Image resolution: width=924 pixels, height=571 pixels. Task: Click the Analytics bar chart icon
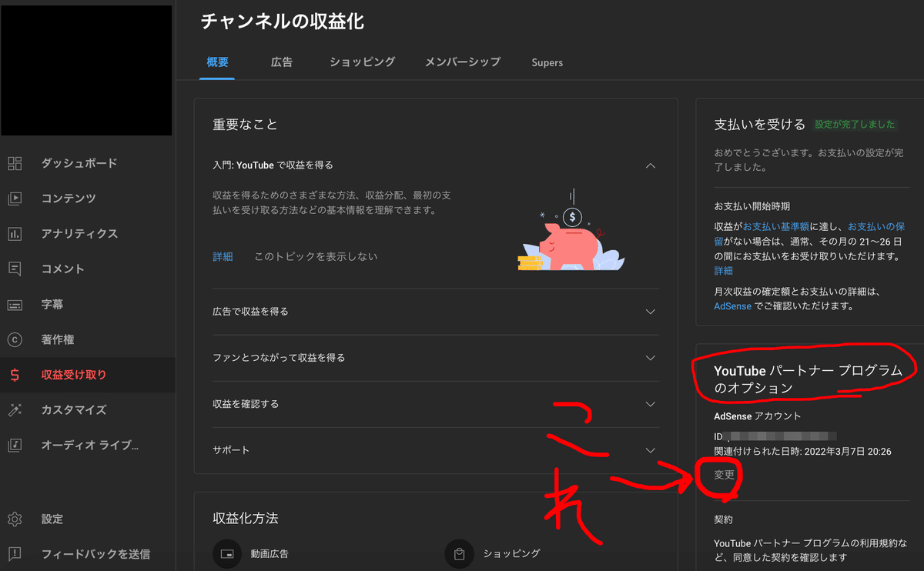(x=15, y=234)
